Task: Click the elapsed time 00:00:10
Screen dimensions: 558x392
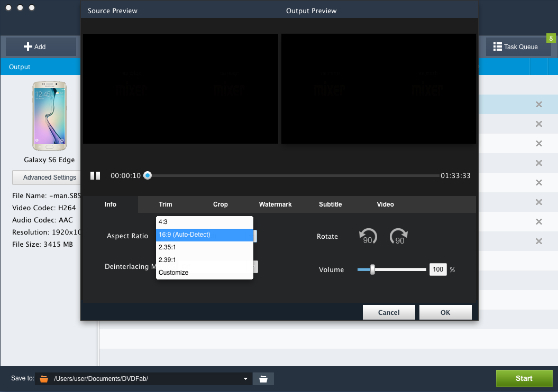Action: point(126,175)
